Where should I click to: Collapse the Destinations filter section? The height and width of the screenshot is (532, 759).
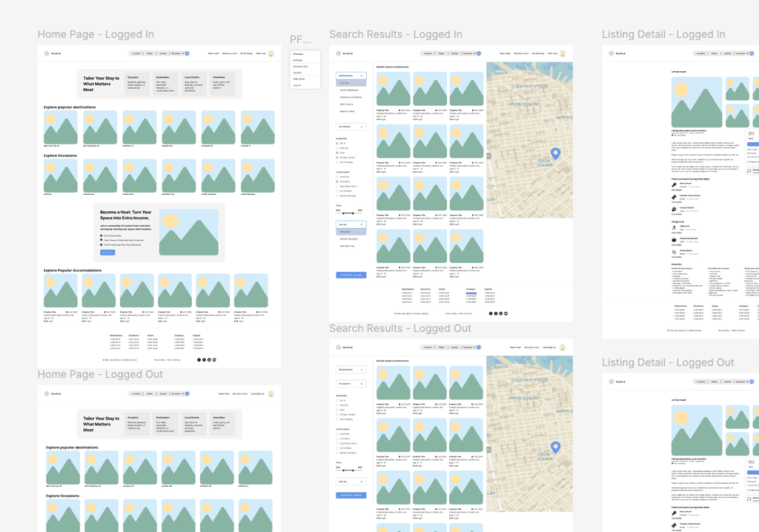(362, 77)
